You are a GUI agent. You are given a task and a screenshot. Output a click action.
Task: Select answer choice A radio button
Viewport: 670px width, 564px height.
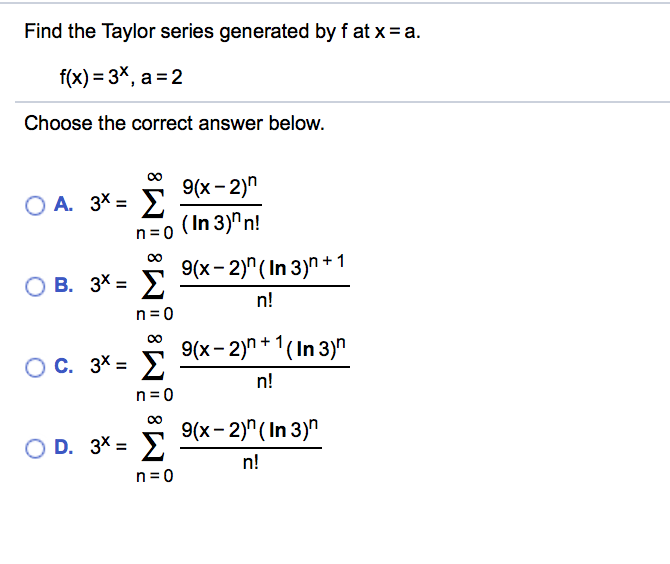click(35, 206)
